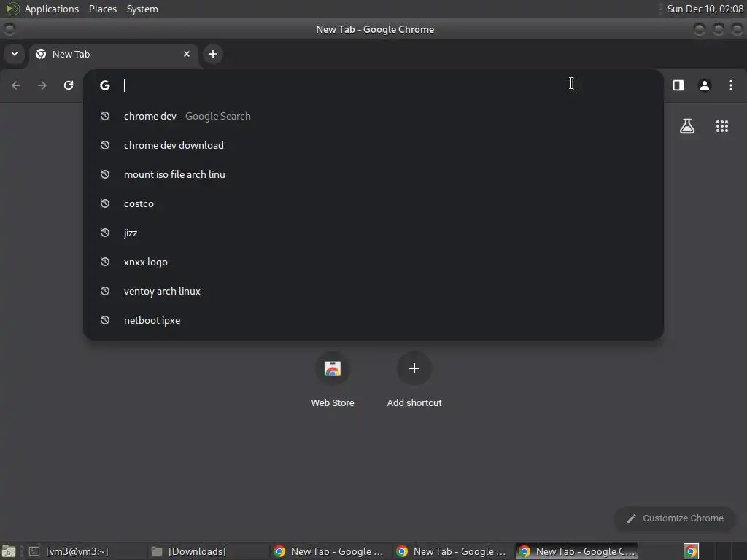
Task: Select suggestion chrome dev - Google Search
Action: click(373, 116)
